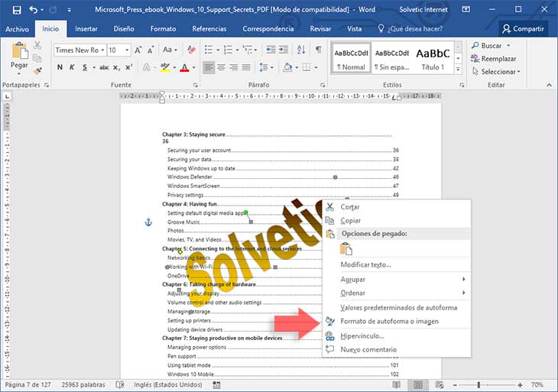
Task: Sort text alphabetically with the A-Z icon
Action: [x=301, y=50]
